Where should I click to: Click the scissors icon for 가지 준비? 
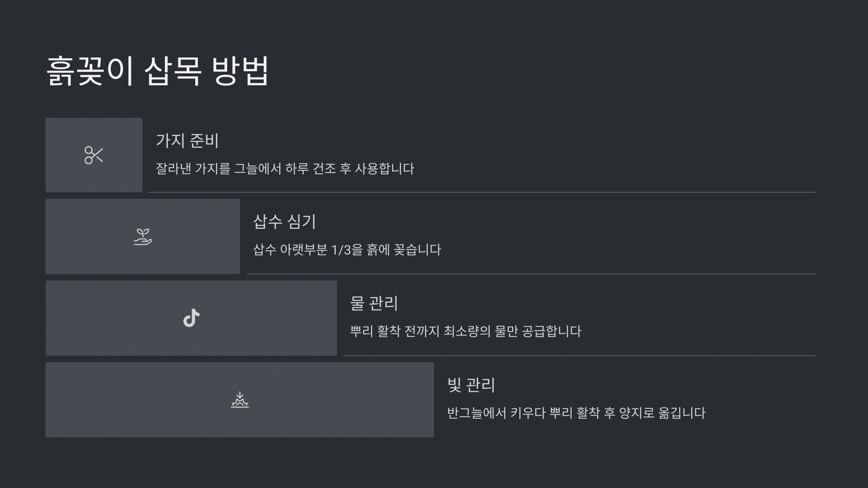click(94, 155)
